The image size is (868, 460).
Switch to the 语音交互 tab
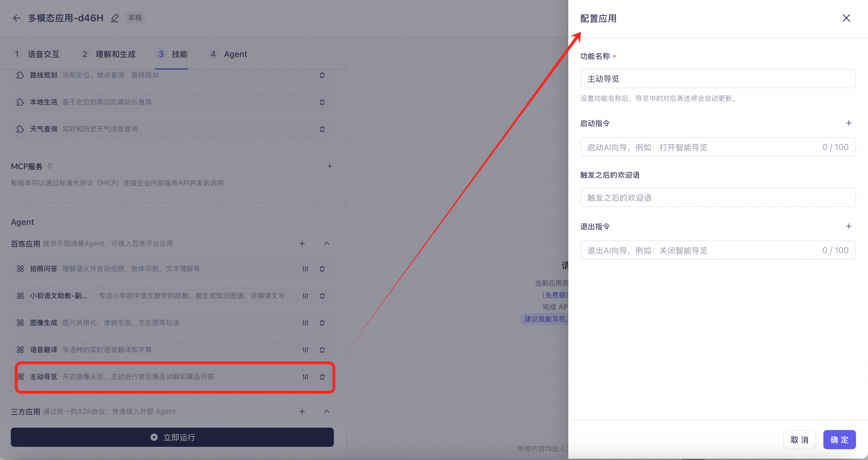click(x=43, y=54)
